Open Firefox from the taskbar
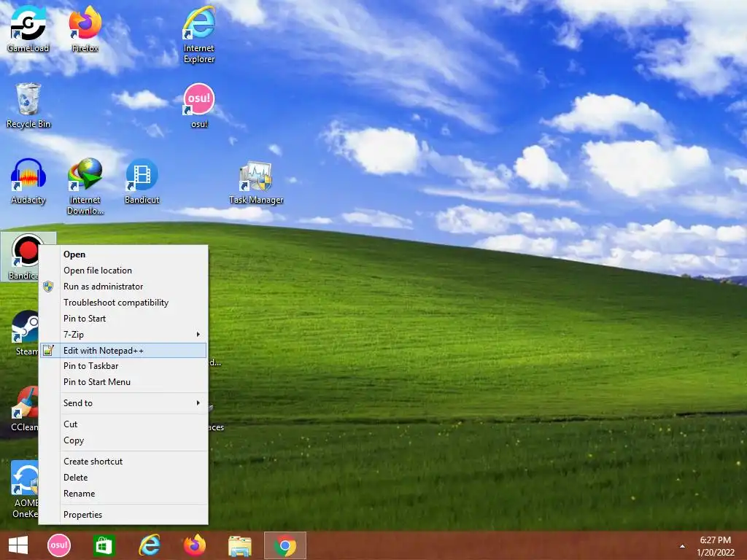Viewport: 747px width, 560px height. pos(194,545)
